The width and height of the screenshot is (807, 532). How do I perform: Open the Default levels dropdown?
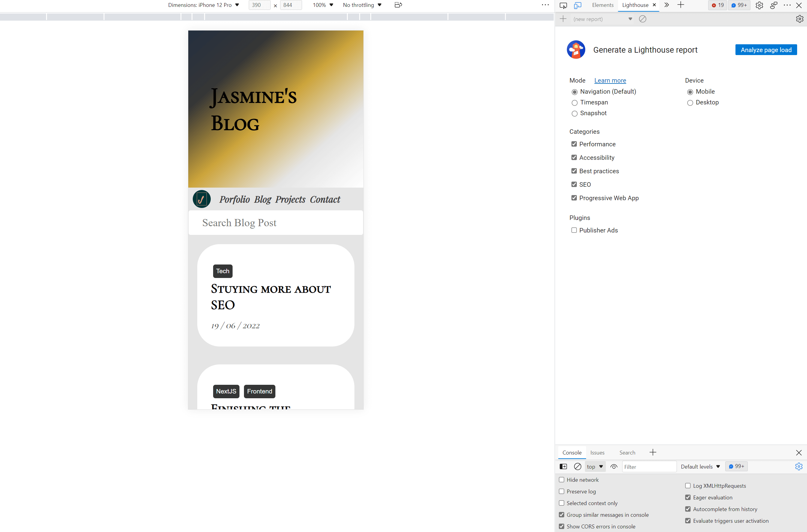[x=700, y=466]
